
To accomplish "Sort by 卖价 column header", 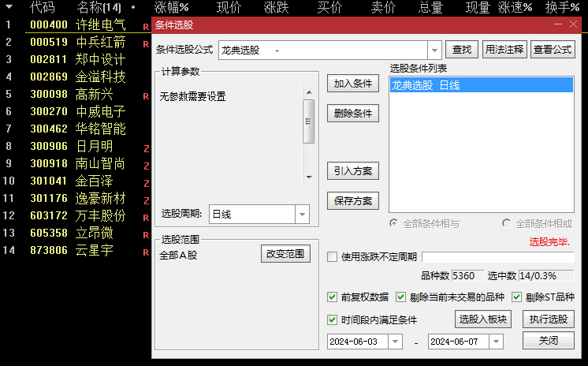I will tap(383, 7).
